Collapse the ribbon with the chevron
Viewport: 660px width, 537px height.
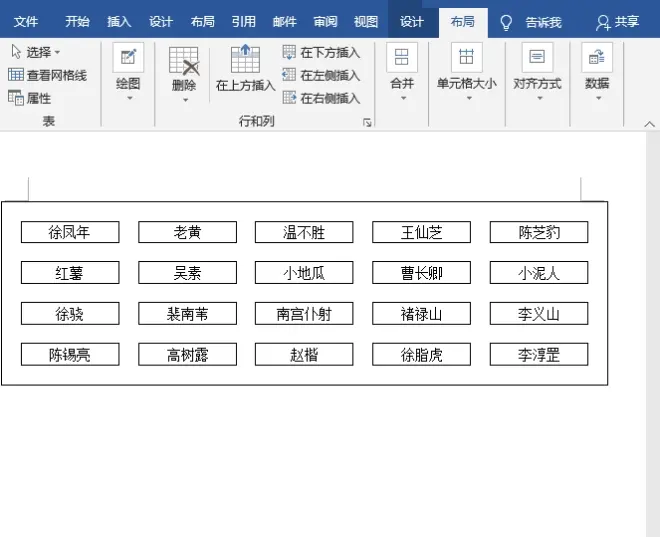coord(649,124)
